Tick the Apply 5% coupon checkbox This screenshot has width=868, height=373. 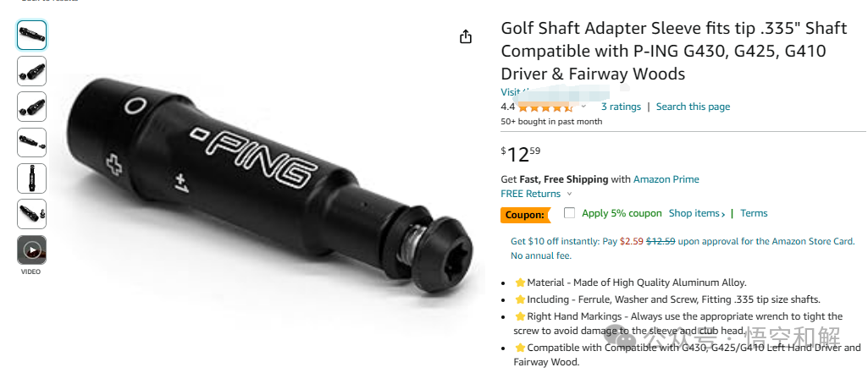[569, 213]
